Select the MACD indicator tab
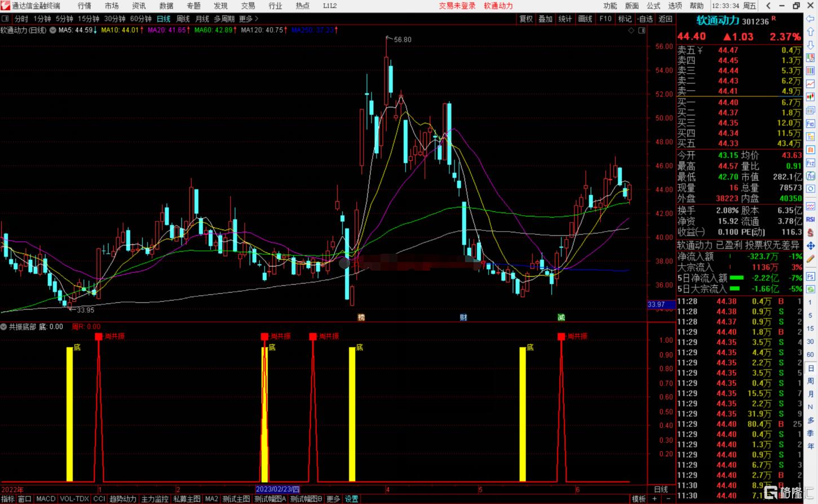Viewport: 818px width, 504px height. [46, 499]
